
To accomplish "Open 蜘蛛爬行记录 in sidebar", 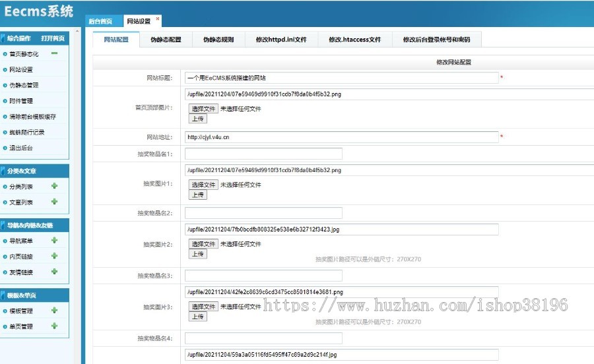I will (27, 133).
